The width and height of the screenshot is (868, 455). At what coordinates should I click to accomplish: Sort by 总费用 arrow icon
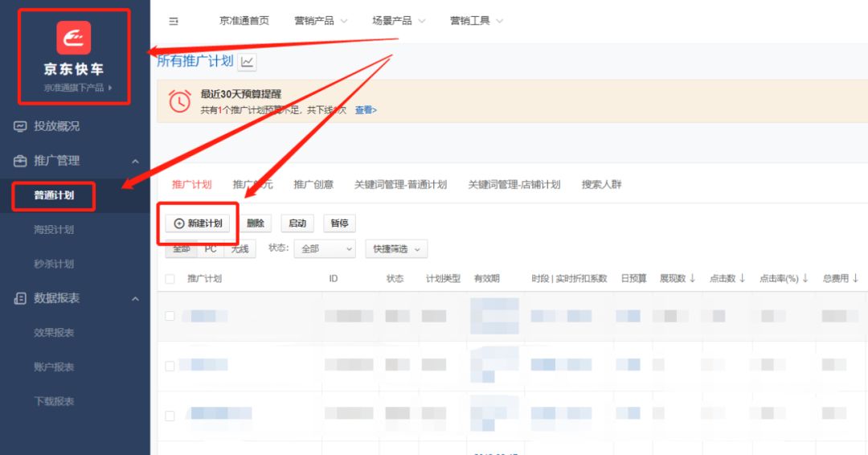pos(856,278)
